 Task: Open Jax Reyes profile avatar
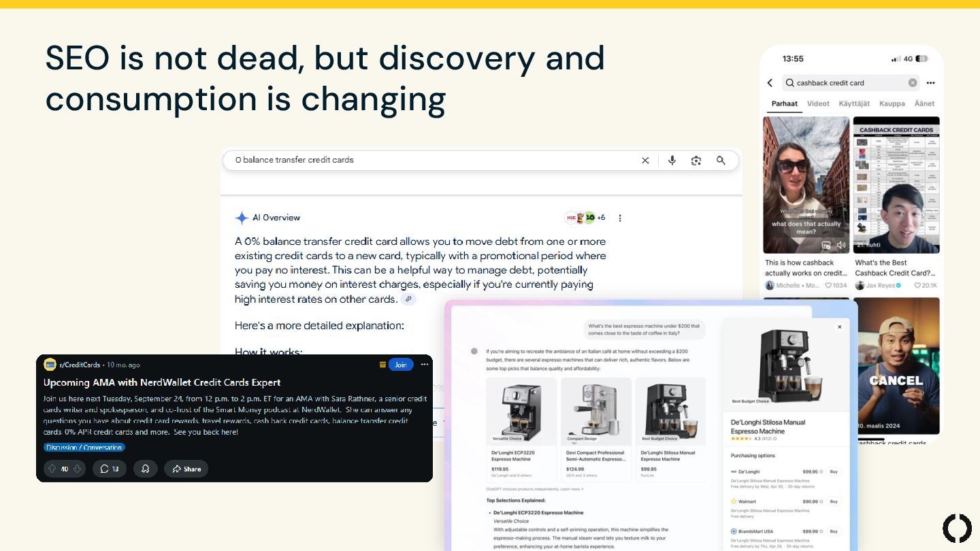(x=860, y=286)
